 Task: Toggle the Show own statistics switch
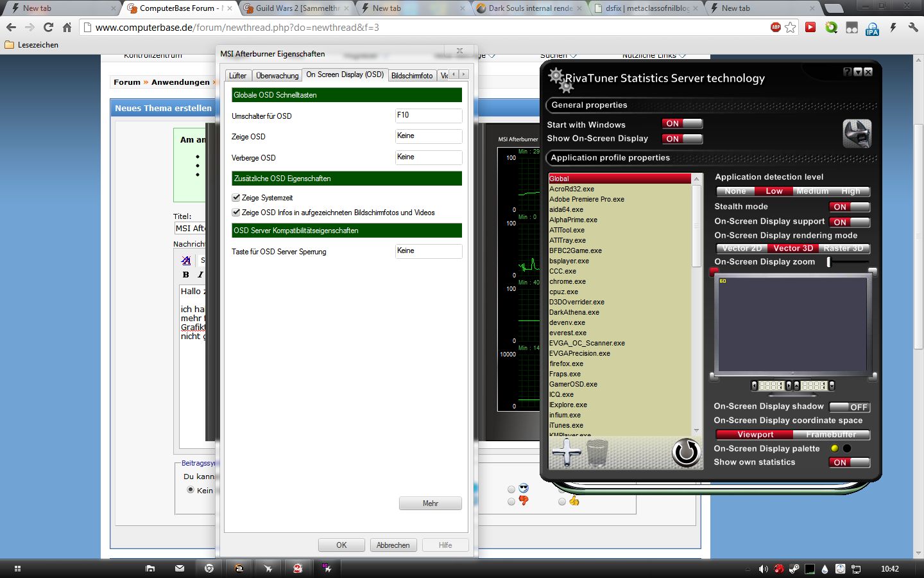click(x=850, y=462)
